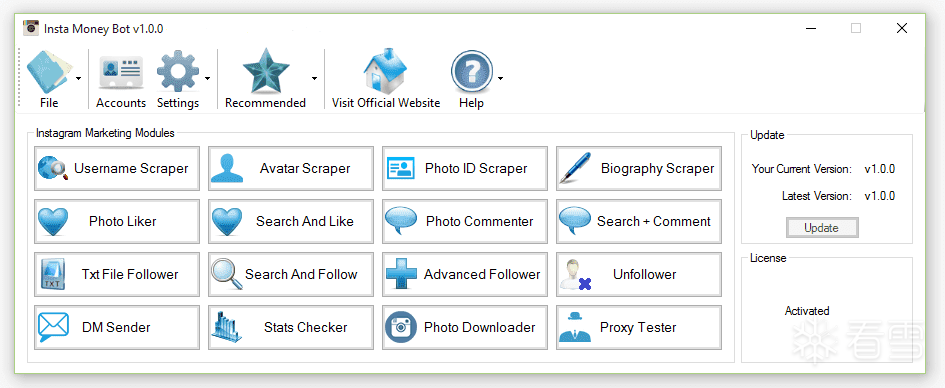
Task: Open the Proxy Tester module
Action: (x=639, y=328)
